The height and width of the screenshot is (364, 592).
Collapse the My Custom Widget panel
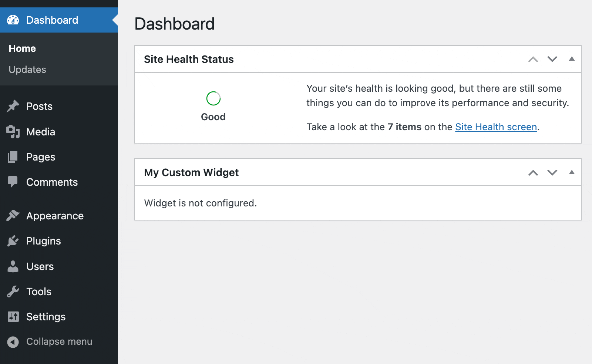572,172
